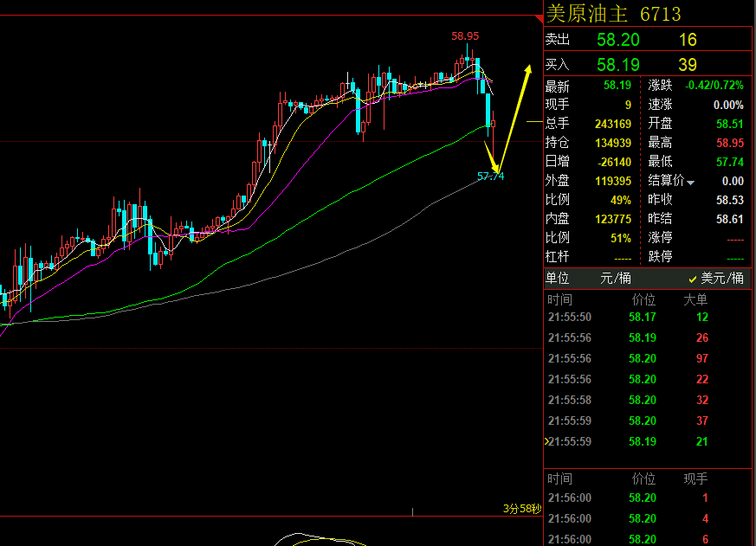Viewport: 756px width, 546px height.
Task: Switch unit to 元/桶
Action: click(615, 278)
